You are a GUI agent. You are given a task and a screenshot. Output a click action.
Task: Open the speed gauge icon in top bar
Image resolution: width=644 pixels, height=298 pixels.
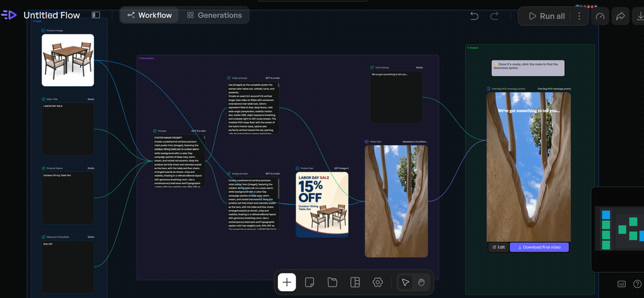click(x=600, y=16)
